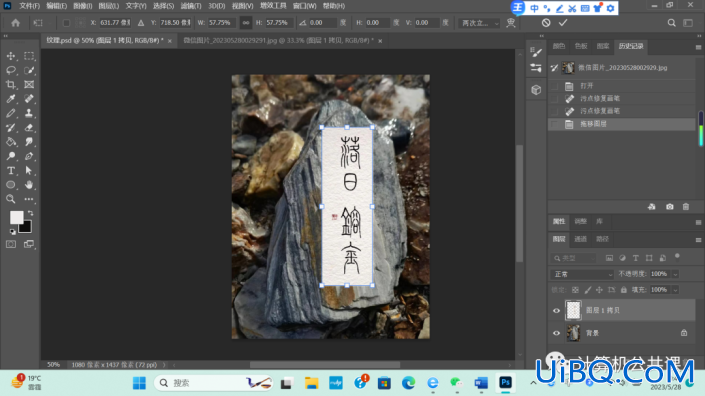Select the Eyedropper tool
Screen dimensions: 705x396
11,99
